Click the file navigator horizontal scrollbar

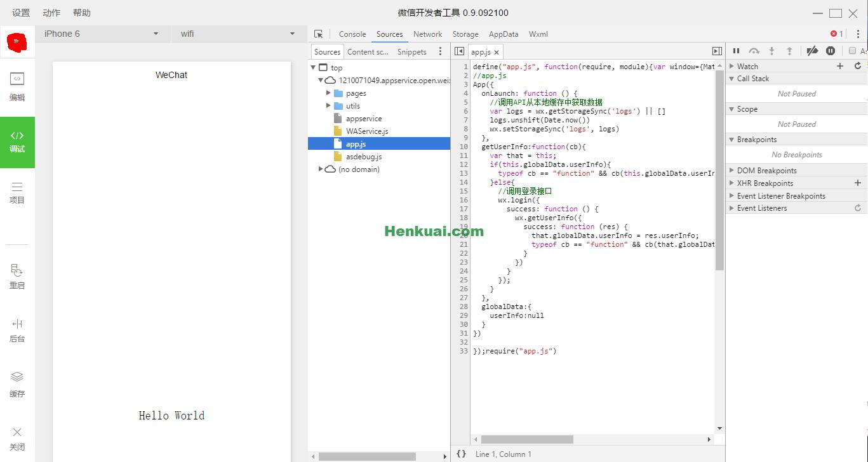click(x=367, y=456)
